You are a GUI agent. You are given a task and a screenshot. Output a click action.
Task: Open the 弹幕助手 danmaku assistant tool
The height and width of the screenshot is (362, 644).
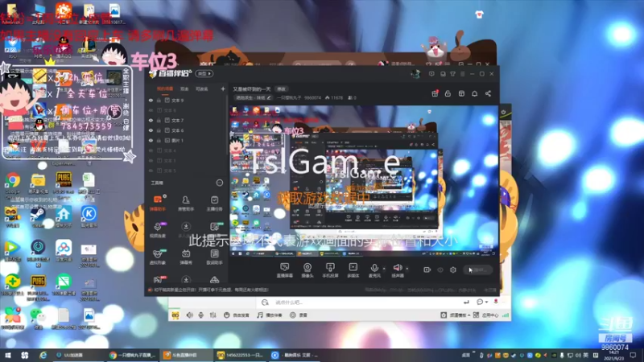pyautogui.click(x=158, y=204)
